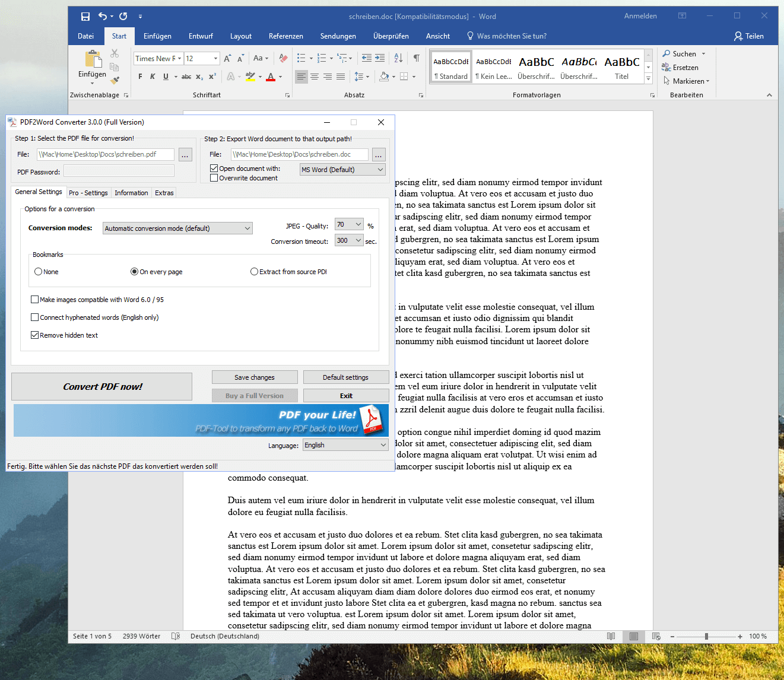Viewport: 784px width, 680px height.
Task: Click the Redo icon in Word
Action: [123, 17]
